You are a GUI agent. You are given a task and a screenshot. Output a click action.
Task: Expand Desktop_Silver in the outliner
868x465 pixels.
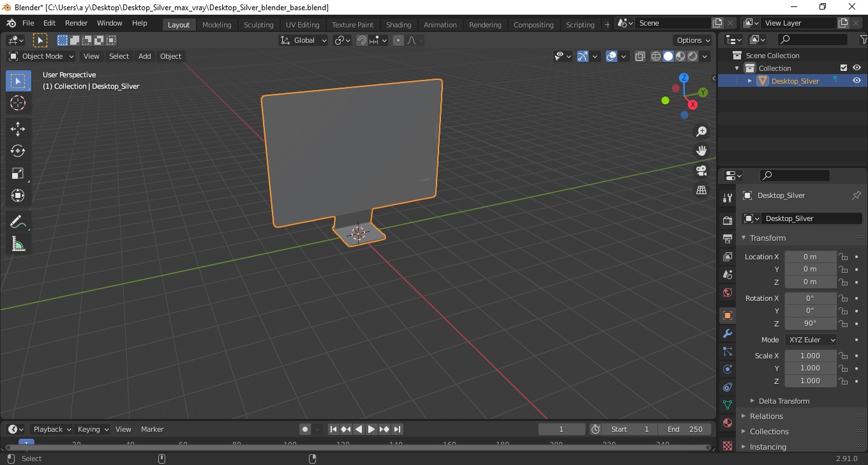click(750, 80)
